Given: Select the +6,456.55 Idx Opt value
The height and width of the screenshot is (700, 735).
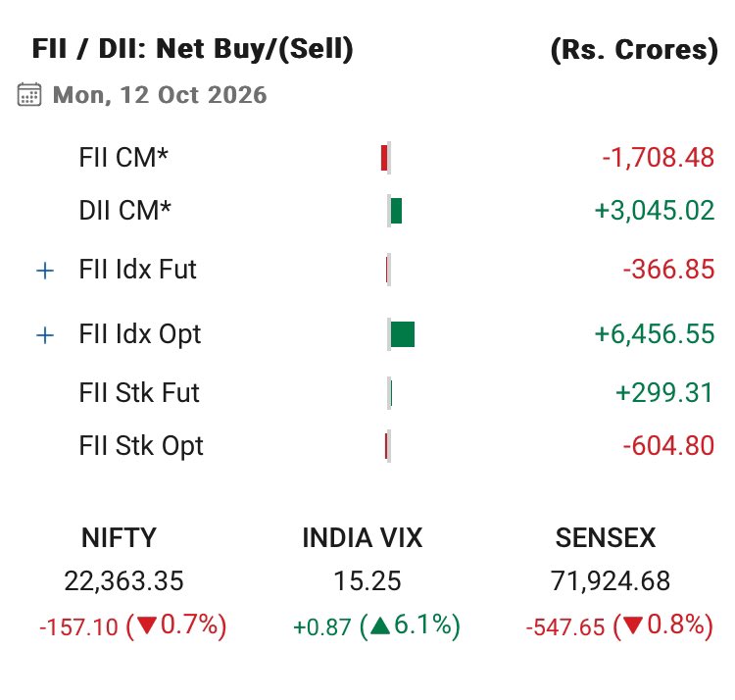Looking at the screenshot, I should click(655, 334).
